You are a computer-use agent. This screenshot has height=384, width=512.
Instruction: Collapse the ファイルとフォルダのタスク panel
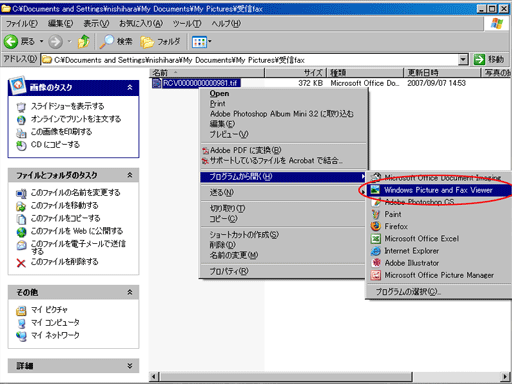pos(130,175)
